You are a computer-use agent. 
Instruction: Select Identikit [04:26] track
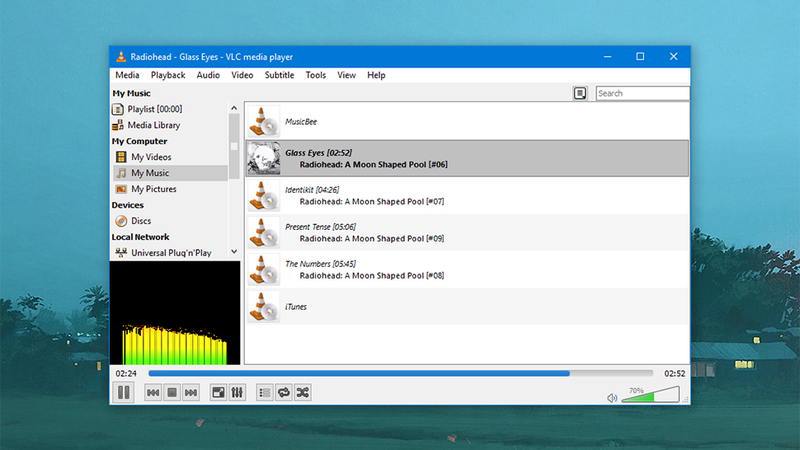pyautogui.click(x=467, y=195)
